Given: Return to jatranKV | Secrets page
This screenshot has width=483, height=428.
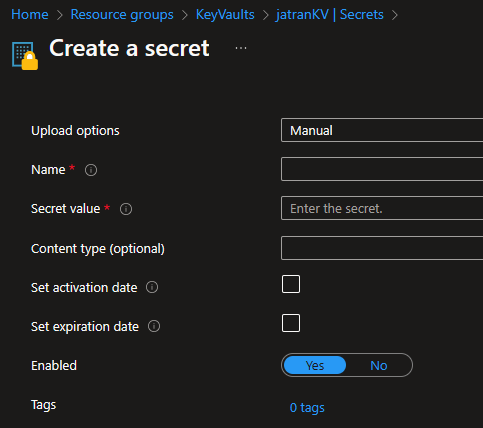Looking at the screenshot, I should [x=329, y=15].
